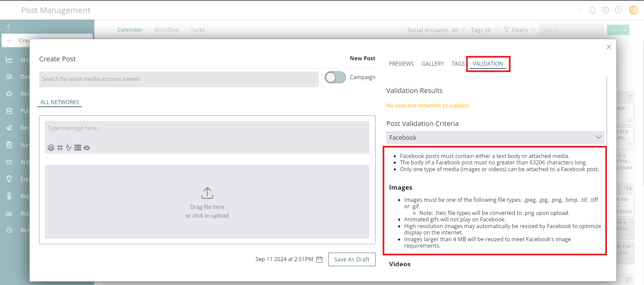
Task: Open settings gear in top bar
Action: 606,10
